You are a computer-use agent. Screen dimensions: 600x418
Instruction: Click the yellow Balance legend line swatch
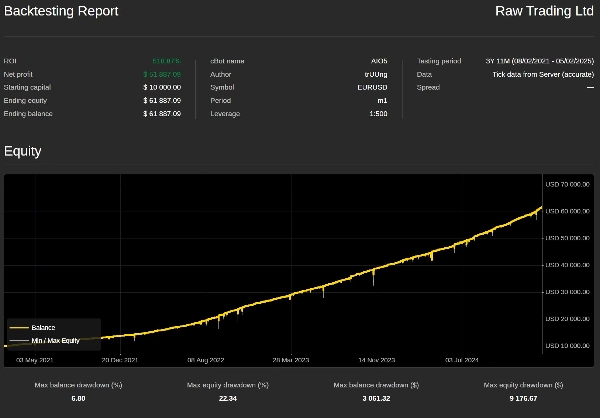pyautogui.click(x=19, y=327)
